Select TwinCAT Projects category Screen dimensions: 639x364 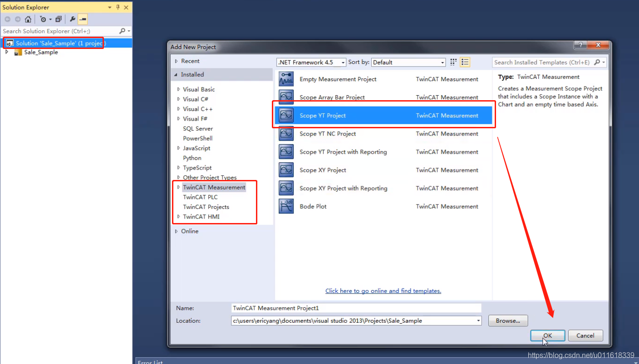tap(206, 207)
